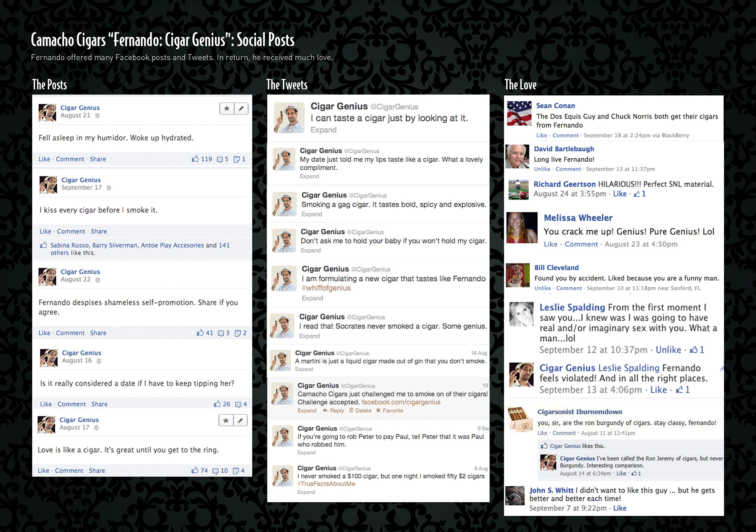Click Share on the humidor post
Screen dimensions: 756x532
pos(98,159)
